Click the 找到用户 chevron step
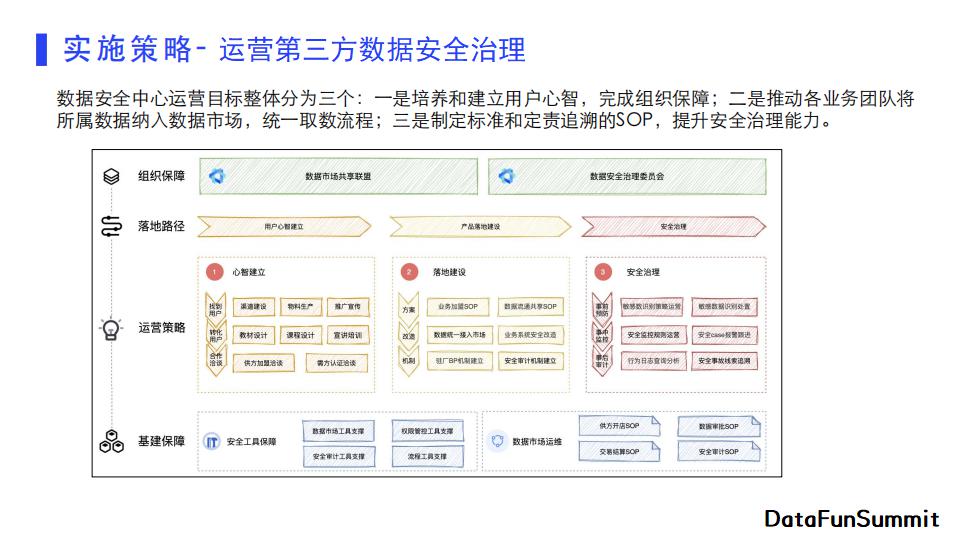The image size is (960, 540). [216, 309]
